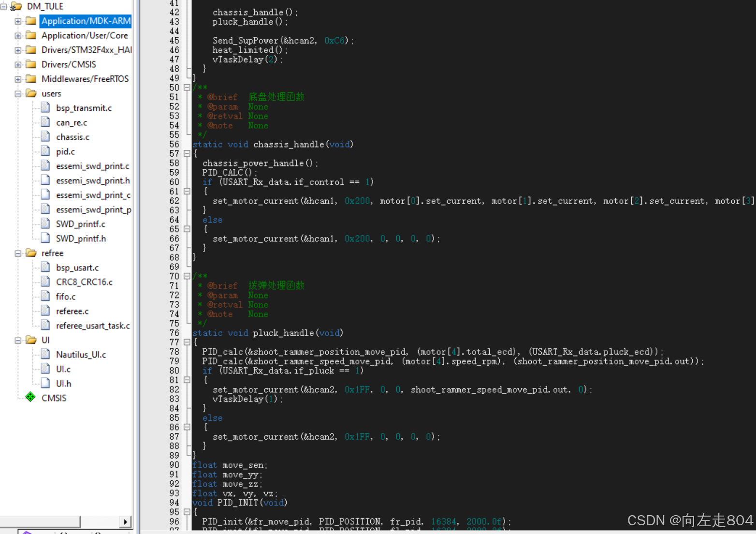Click line number 76 in the gutter
Viewport: 756px width, 534px height.
[174, 333]
